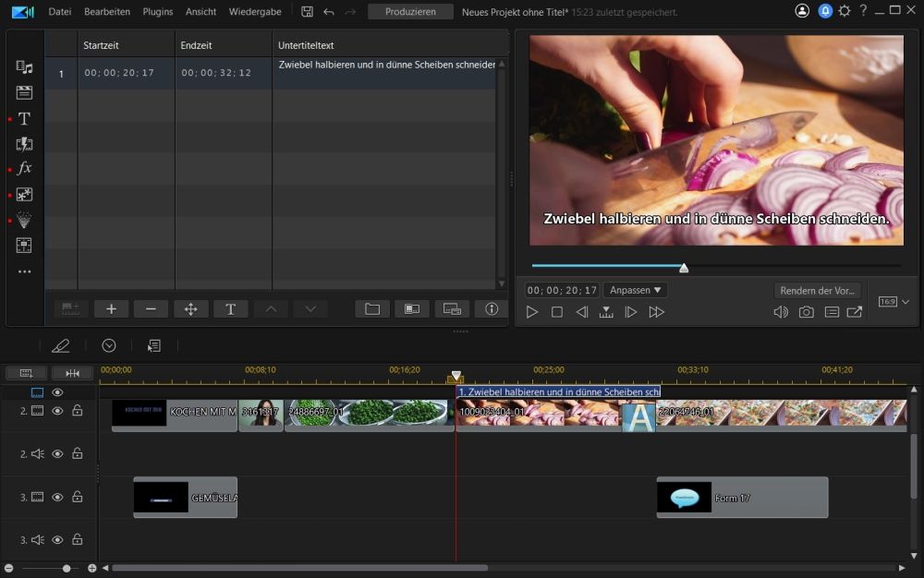Viewport: 924px width, 578px height.
Task: Click the subtitle export image icon
Action: pos(412,309)
